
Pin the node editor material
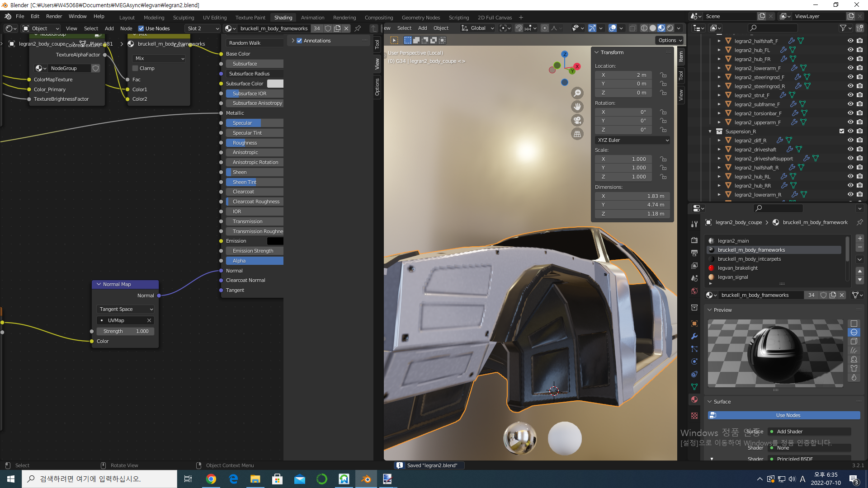pos(358,28)
